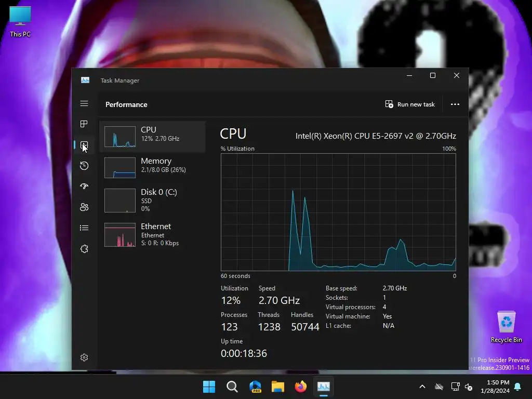Launch Microsoft Edge PRE from taskbar
Screen dimensions: 532x399
[x=255, y=387]
